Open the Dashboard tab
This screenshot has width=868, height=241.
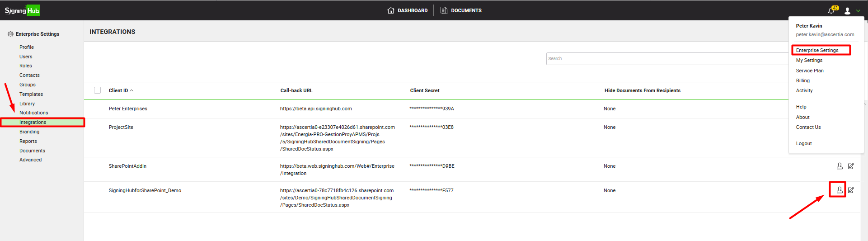408,10
